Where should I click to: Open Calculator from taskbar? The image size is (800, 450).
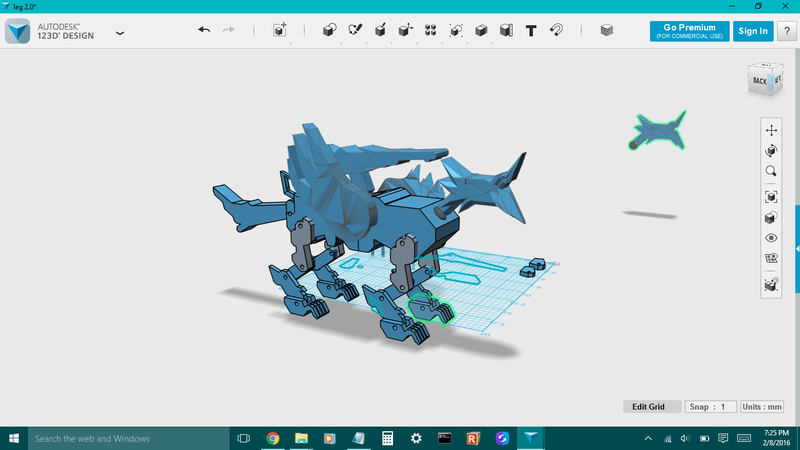(x=387, y=438)
